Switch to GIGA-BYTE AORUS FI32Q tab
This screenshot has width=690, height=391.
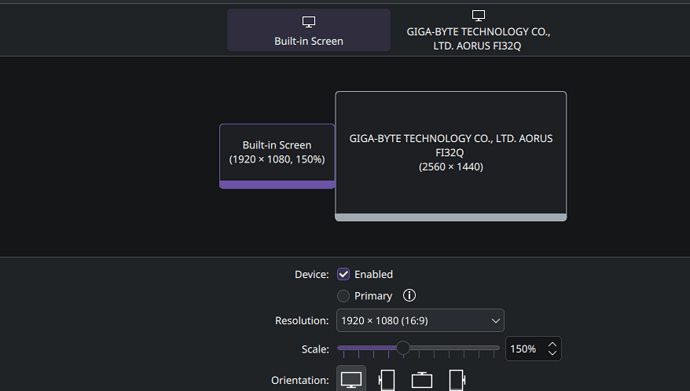coord(478,30)
